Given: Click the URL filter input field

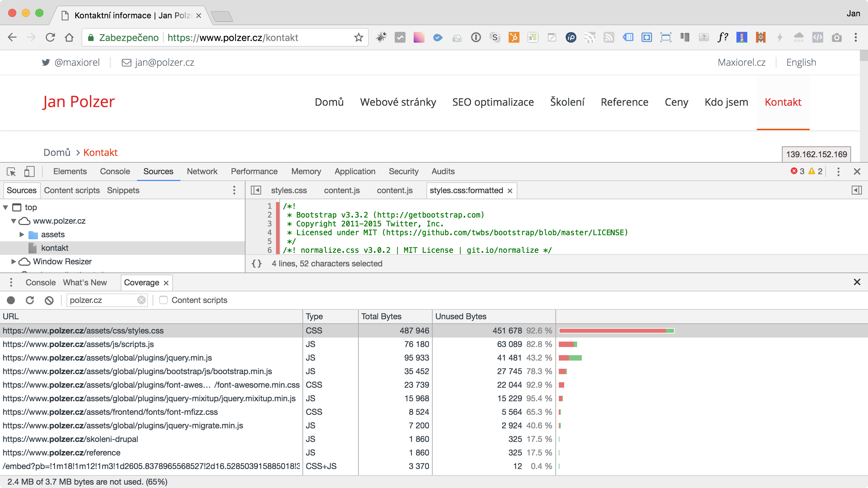Looking at the screenshot, I should [102, 300].
